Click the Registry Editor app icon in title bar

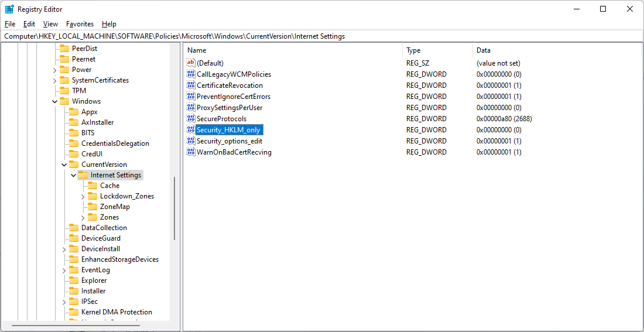pos(9,9)
